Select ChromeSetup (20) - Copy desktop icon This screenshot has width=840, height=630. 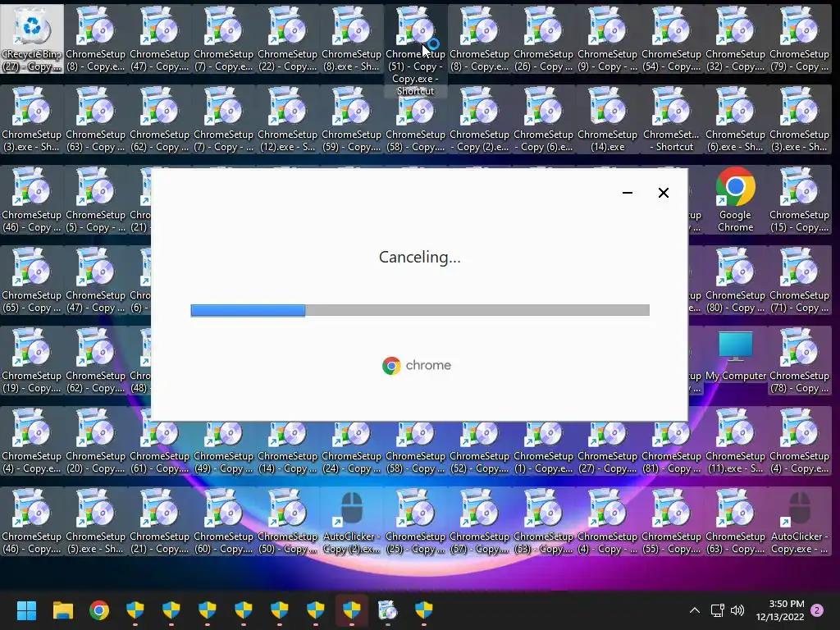[x=95, y=441]
